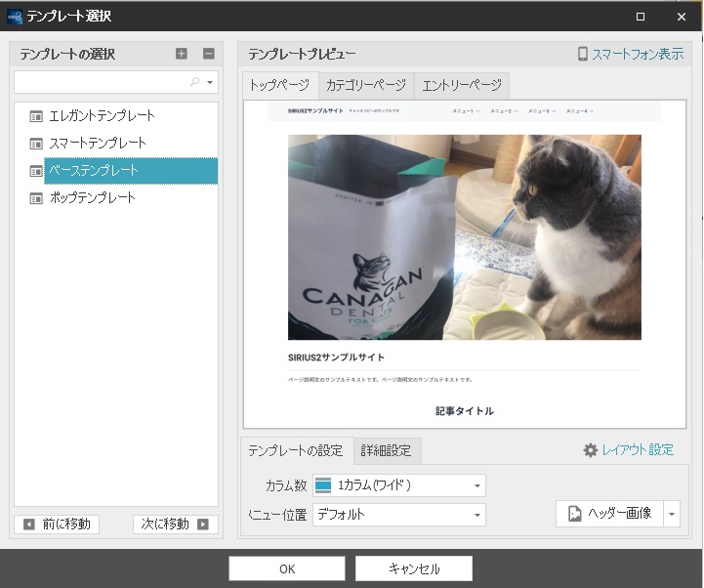Click the smartphone icon
704x588 pixels.
(x=582, y=54)
